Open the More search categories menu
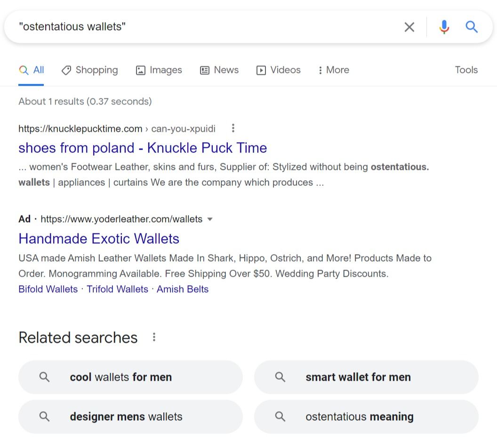This screenshot has width=497, height=448. pyautogui.click(x=333, y=70)
